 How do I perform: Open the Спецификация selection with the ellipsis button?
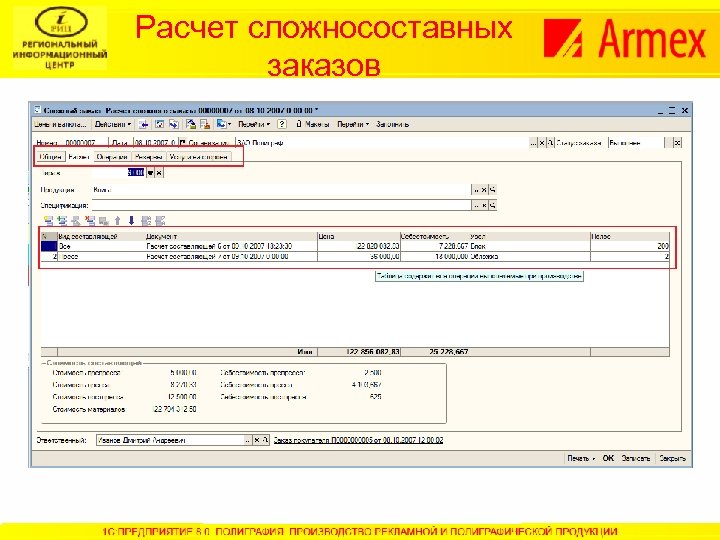[476, 205]
